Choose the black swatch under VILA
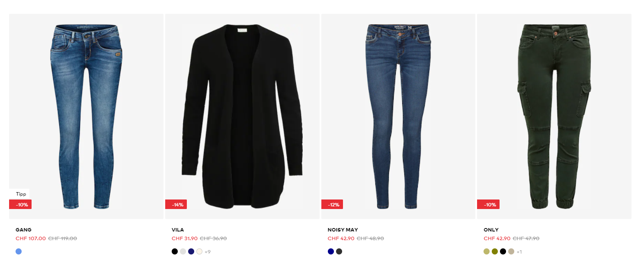 [175, 251]
